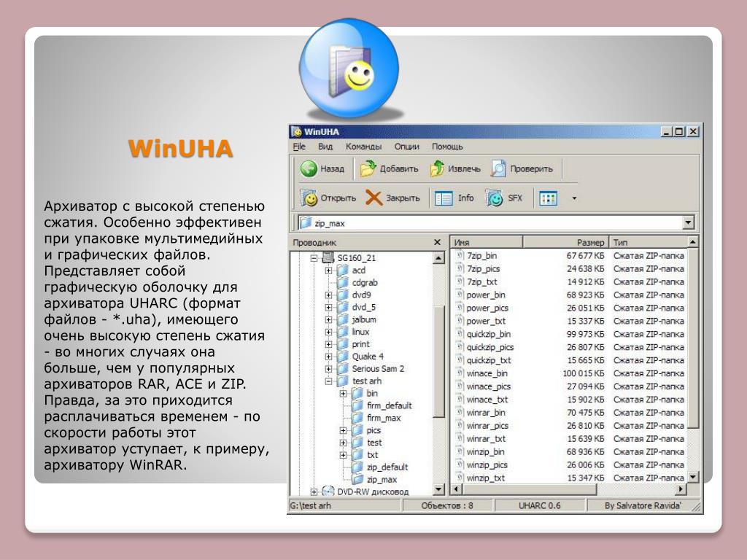Click the Открыть smiley folder icon

pos(309,198)
